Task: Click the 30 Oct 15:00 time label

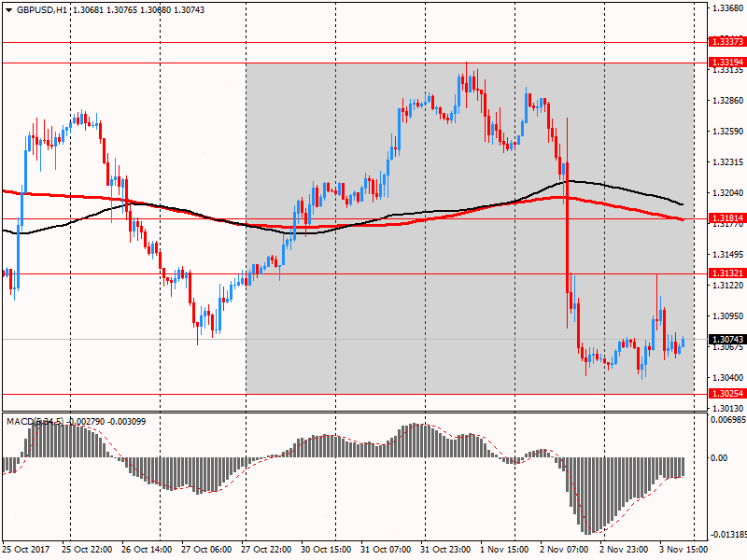Action: pyautogui.click(x=326, y=550)
